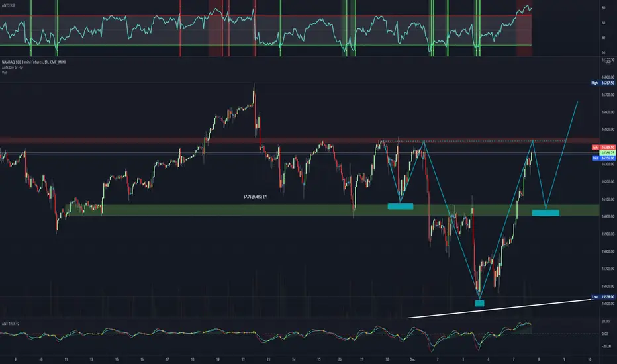Select the small teal box below the low
This screenshot has height=364, width=617.
480,303
